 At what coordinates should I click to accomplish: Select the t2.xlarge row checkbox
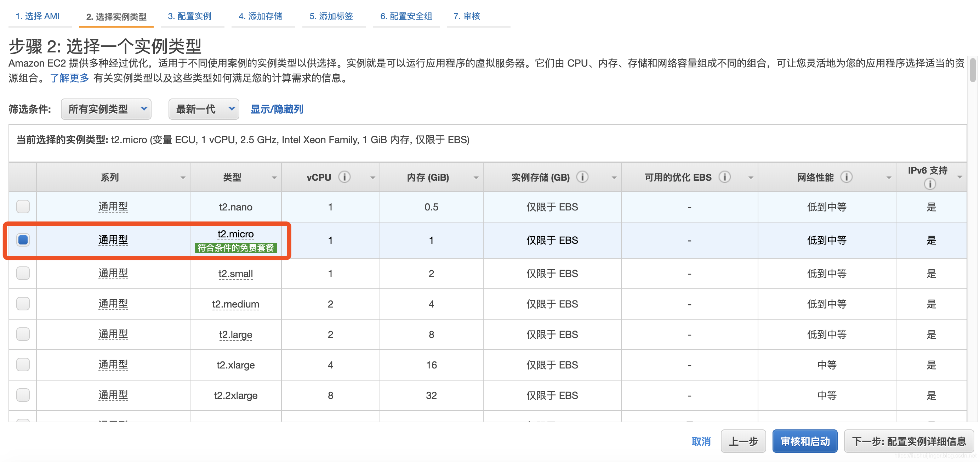pos(23,364)
